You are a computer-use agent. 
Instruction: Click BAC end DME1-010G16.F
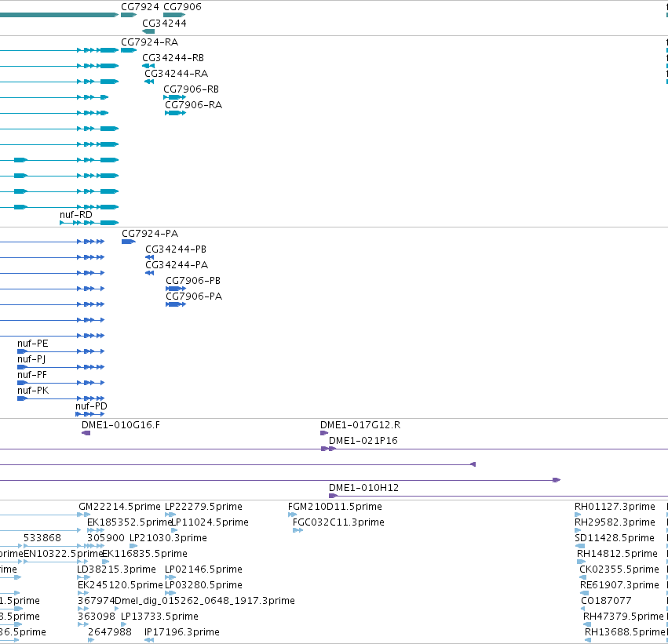[86, 433]
